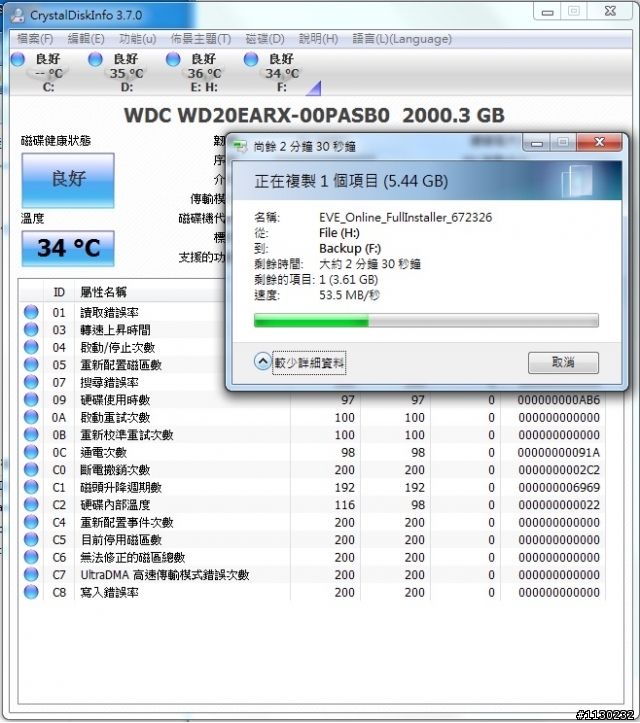Open the 磁碟(D) menu

tap(265, 39)
